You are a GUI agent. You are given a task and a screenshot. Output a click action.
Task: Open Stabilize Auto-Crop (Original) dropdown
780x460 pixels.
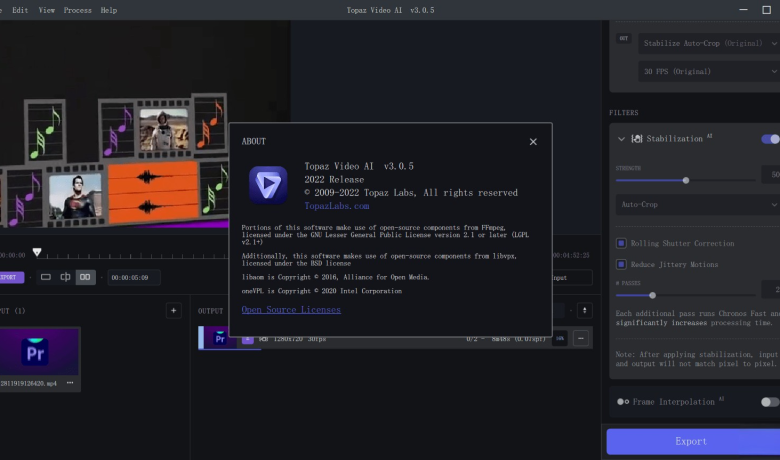(709, 43)
